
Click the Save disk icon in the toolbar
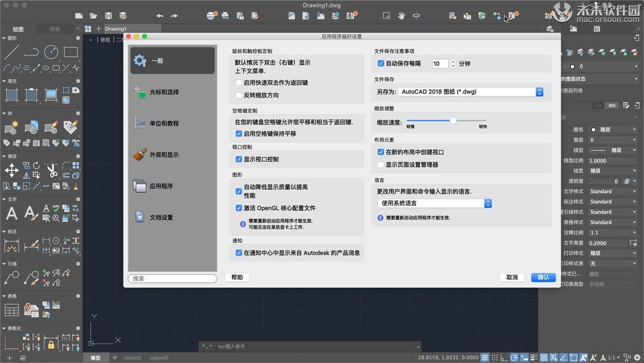tap(109, 16)
